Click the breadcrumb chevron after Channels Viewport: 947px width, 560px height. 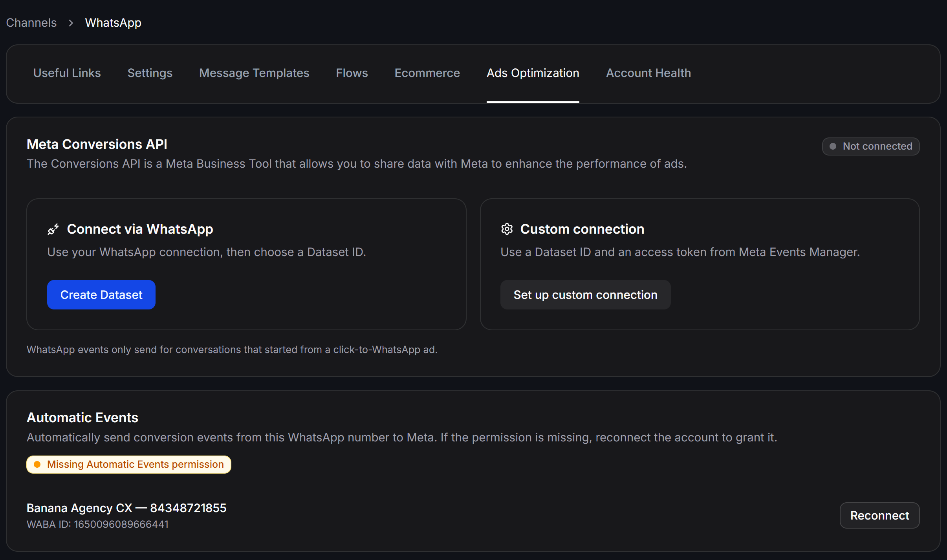[x=71, y=23]
